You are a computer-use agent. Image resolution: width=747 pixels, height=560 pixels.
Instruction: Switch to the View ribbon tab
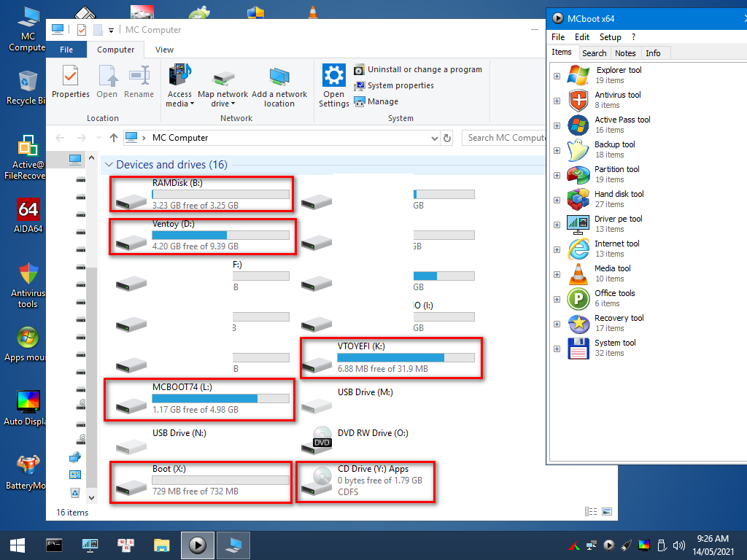[x=164, y=50]
